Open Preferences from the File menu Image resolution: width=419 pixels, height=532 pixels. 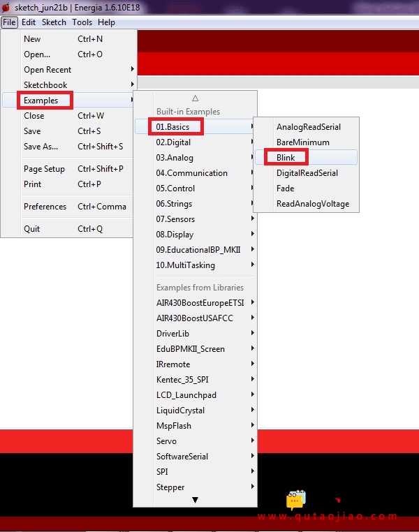[68, 207]
